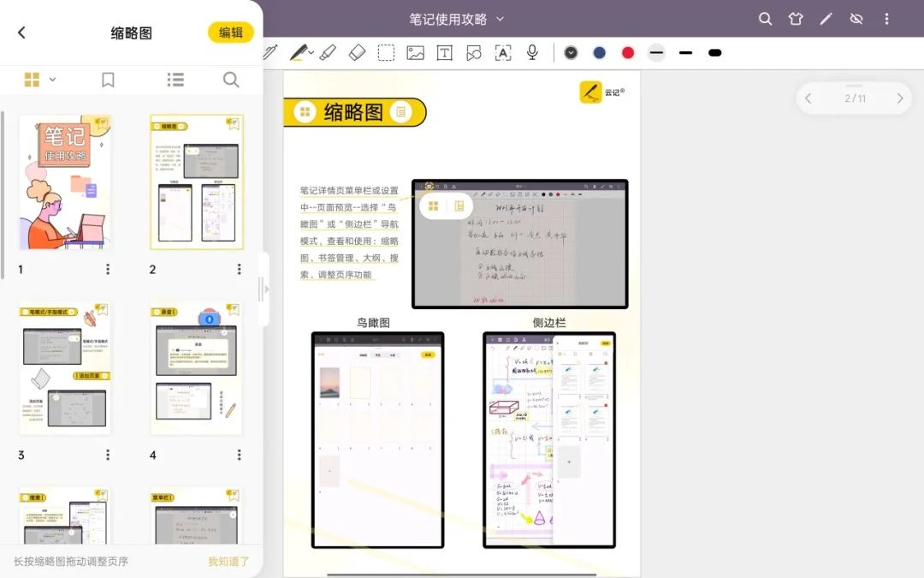Open the title dropdown next to 笔记使用攻略
Viewport: 924px width, 578px height.
coord(500,18)
